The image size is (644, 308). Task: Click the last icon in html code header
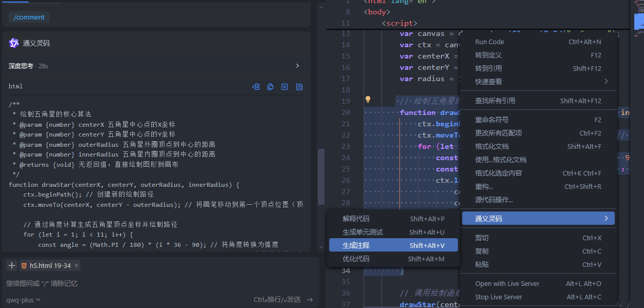pyautogui.click(x=299, y=87)
